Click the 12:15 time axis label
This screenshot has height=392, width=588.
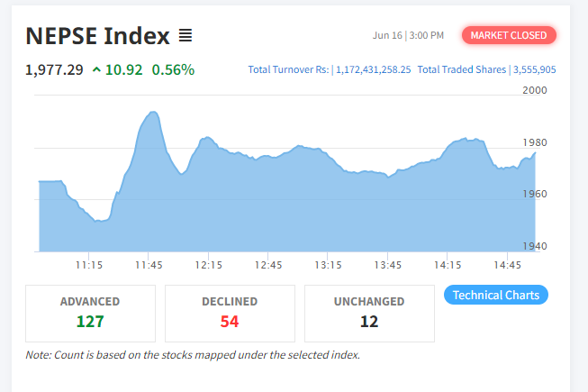click(208, 265)
